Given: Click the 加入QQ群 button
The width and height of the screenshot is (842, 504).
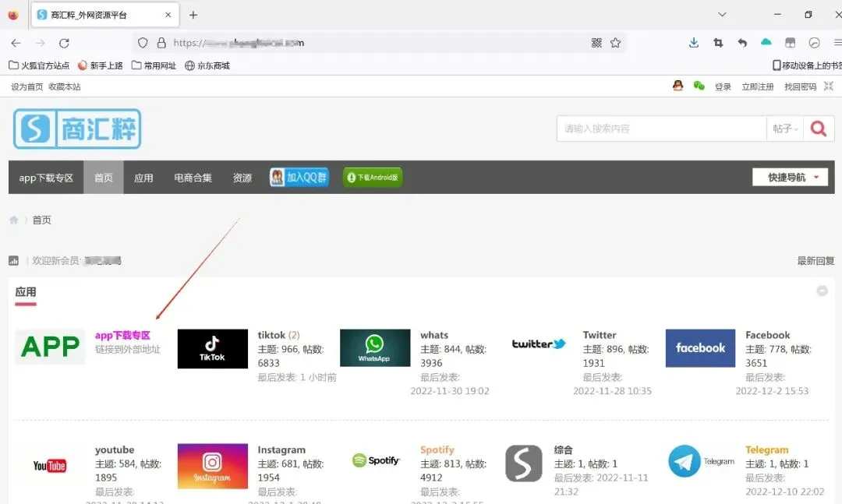Looking at the screenshot, I should (299, 177).
